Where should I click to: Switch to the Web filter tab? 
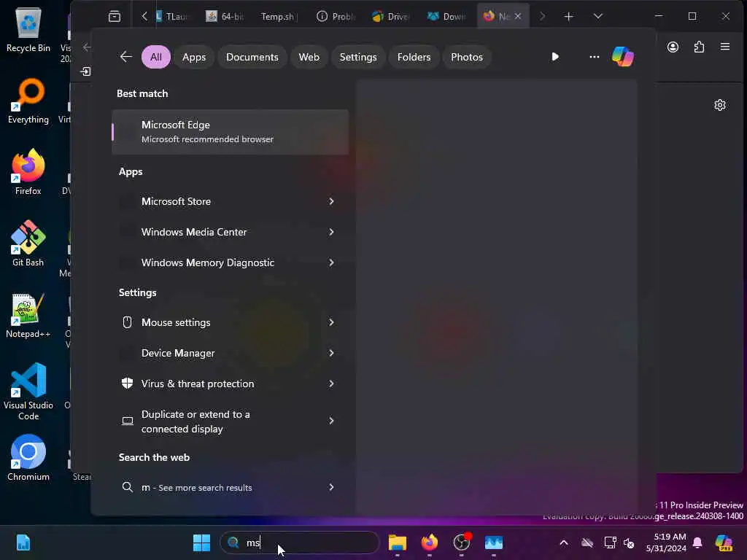(x=309, y=57)
